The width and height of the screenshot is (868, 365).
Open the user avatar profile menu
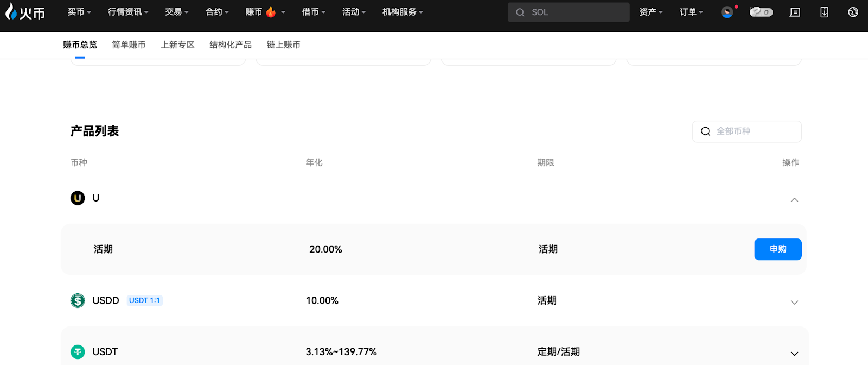click(727, 12)
